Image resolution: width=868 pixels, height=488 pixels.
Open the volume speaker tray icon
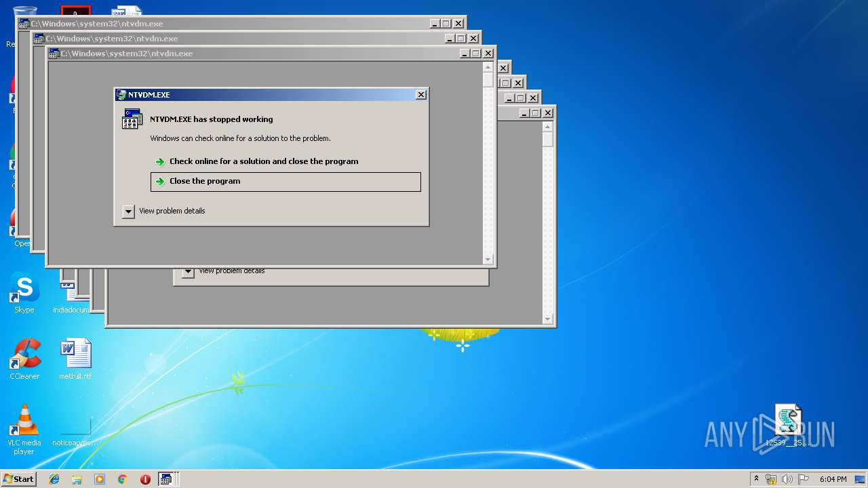coord(787,479)
